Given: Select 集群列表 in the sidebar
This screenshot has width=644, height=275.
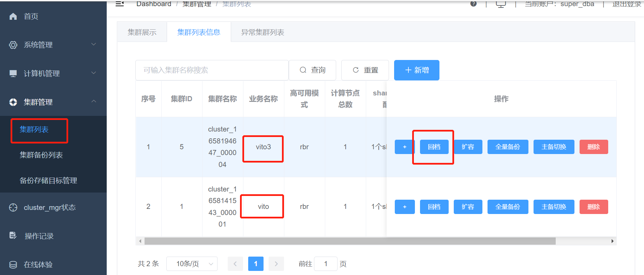Looking at the screenshot, I should [x=34, y=129].
